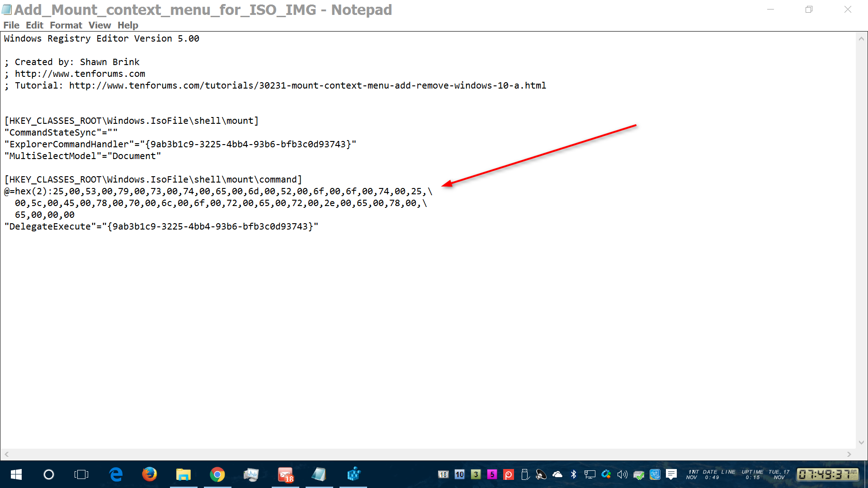
Task: Minimize the Notepad window
Action: [770, 9]
